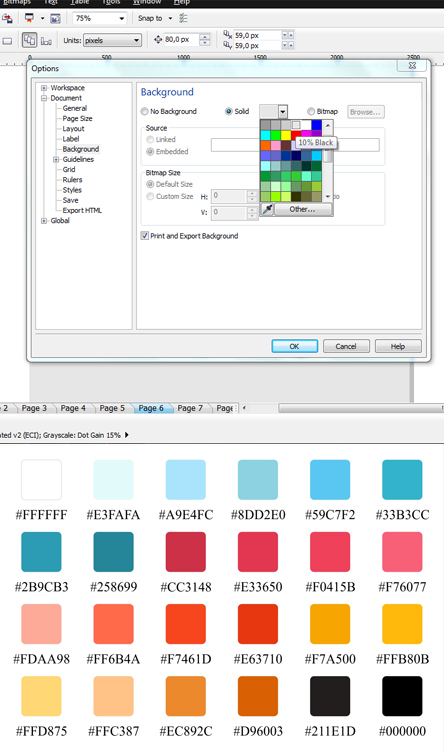Select Page Size in the options tree
This screenshot has width=444, height=752.
point(77,118)
